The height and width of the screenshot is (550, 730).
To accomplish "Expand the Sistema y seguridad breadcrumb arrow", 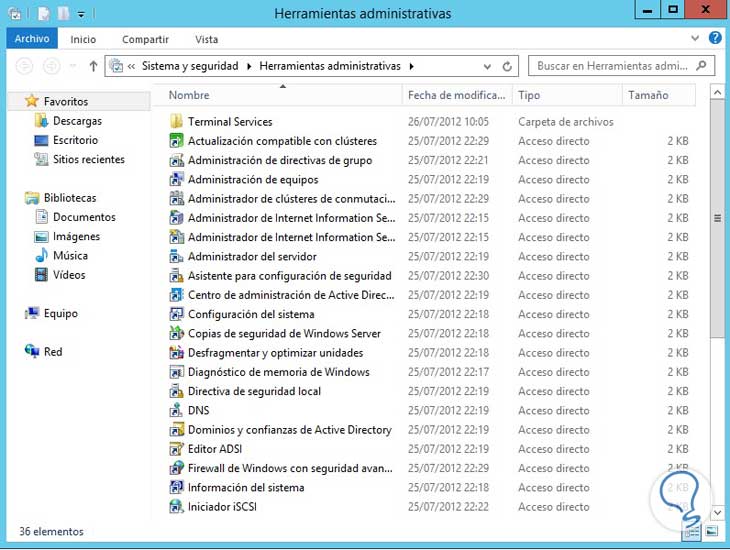I will point(249,67).
